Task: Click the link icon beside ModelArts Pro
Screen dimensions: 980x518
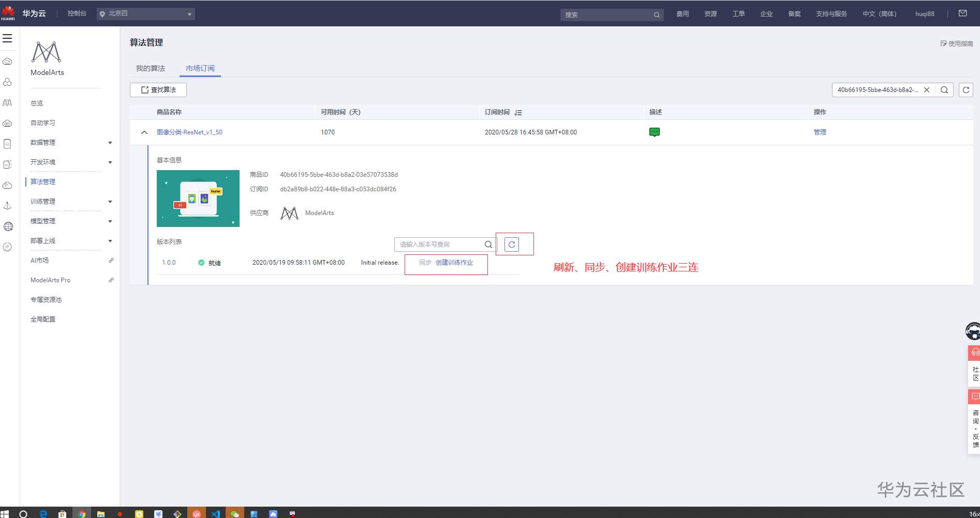Action: tap(111, 280)
